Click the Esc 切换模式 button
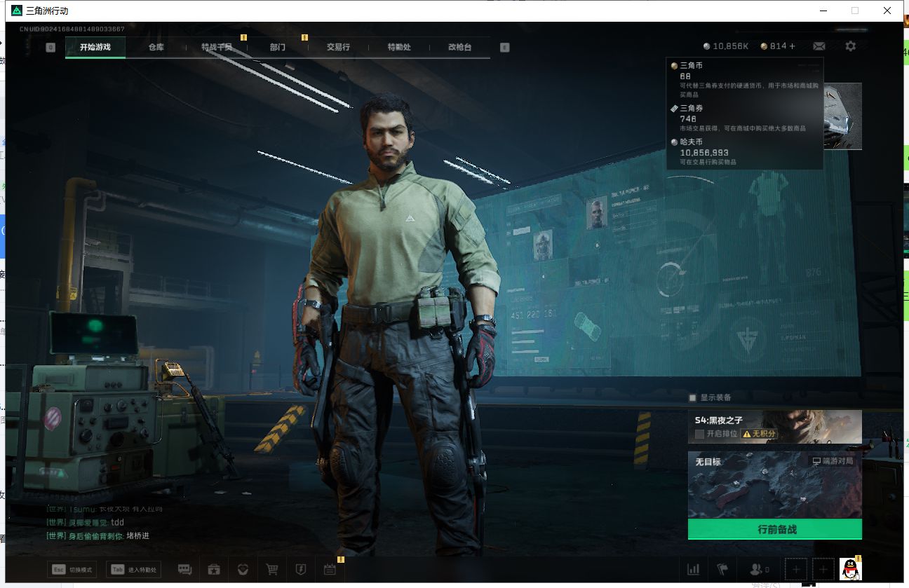909x588 pixels. 72,570
